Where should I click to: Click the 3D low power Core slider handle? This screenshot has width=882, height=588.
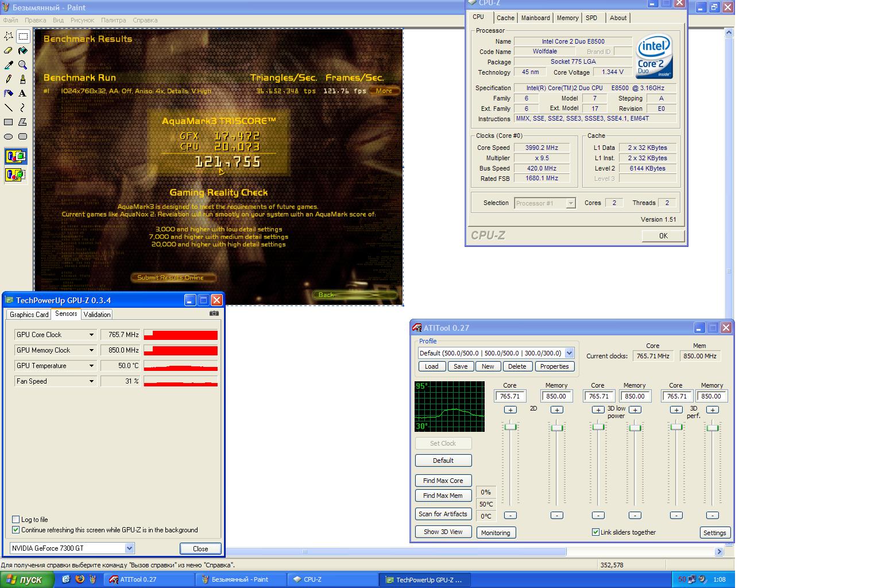click(598, 427)
